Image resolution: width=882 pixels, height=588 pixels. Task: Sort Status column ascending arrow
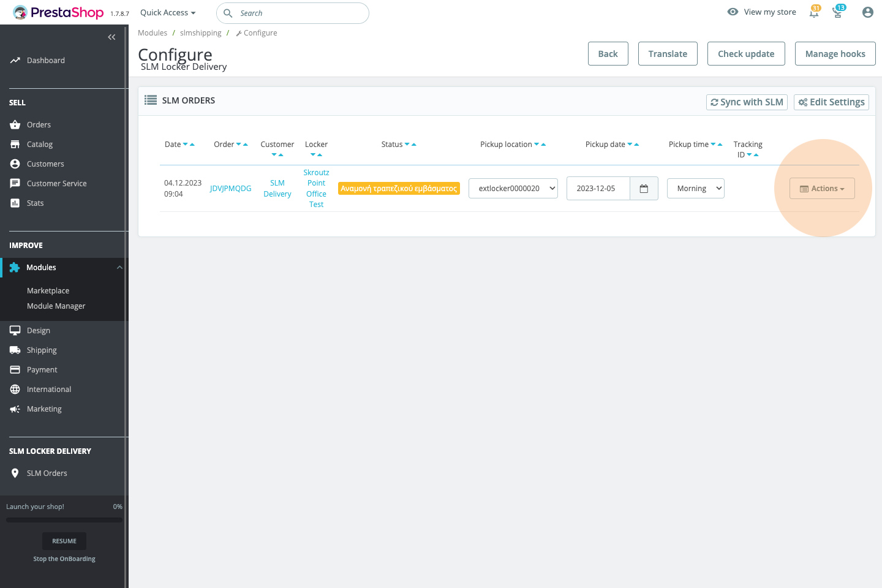(414, 145)
